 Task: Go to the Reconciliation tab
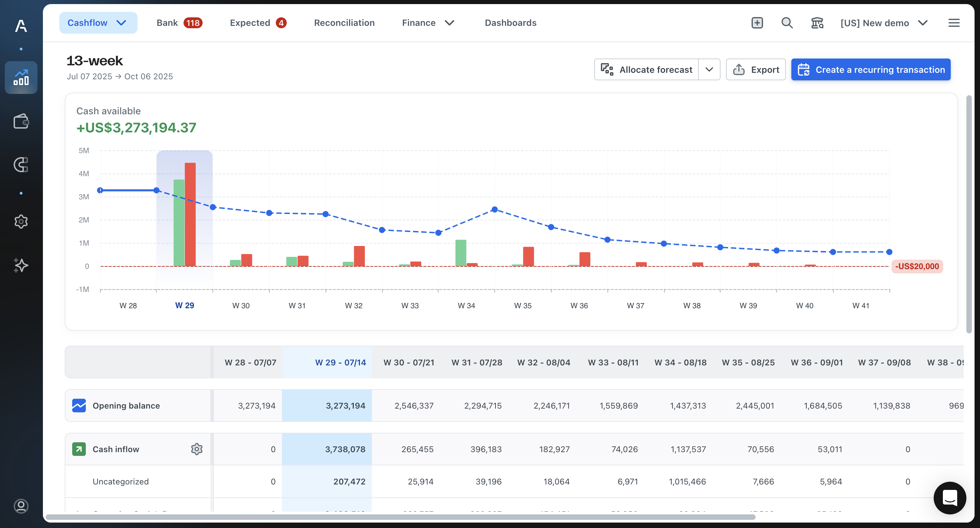pos(344,23)
